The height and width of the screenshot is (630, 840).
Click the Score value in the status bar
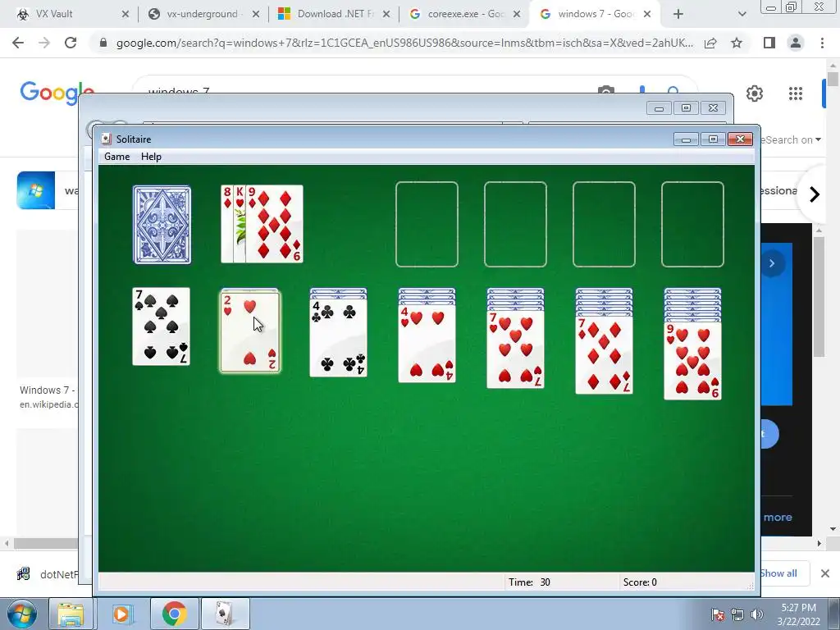pos(640,582)
